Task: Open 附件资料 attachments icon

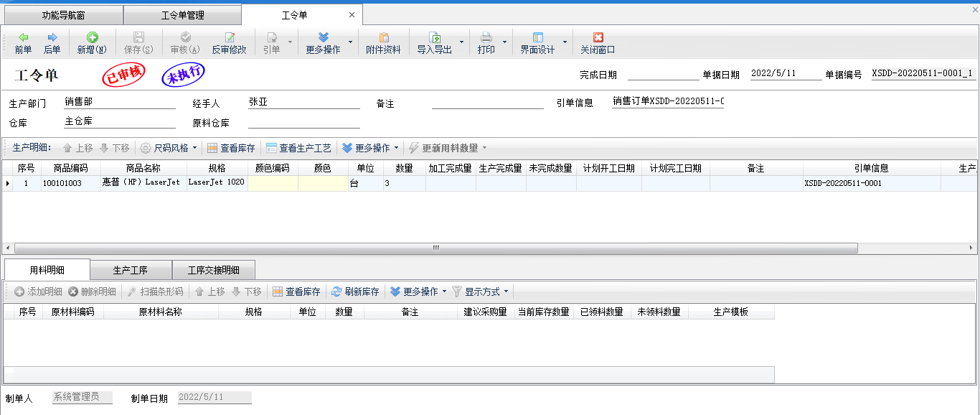Action: pyautogui.click(x=383, y=37)
